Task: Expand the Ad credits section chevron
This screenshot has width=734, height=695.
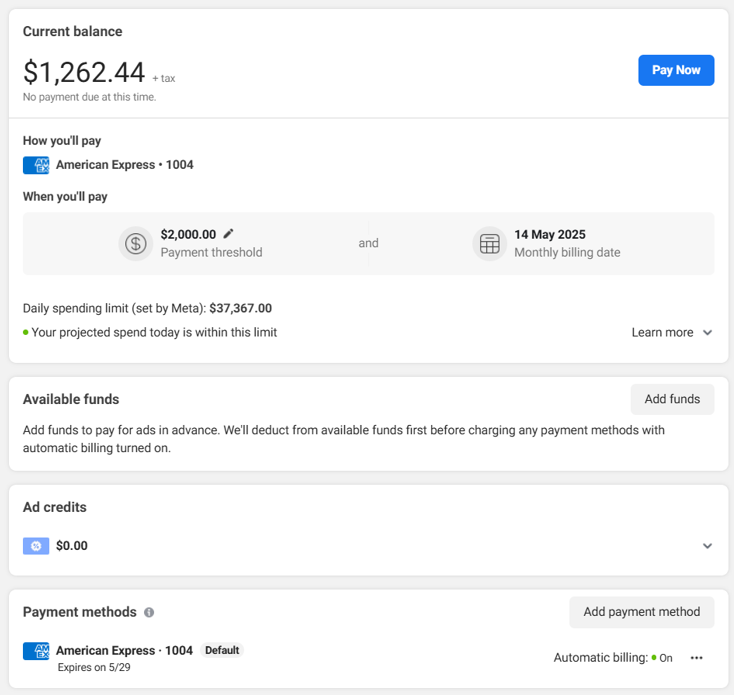Action: pyautogui.click(x=707, y=546)
